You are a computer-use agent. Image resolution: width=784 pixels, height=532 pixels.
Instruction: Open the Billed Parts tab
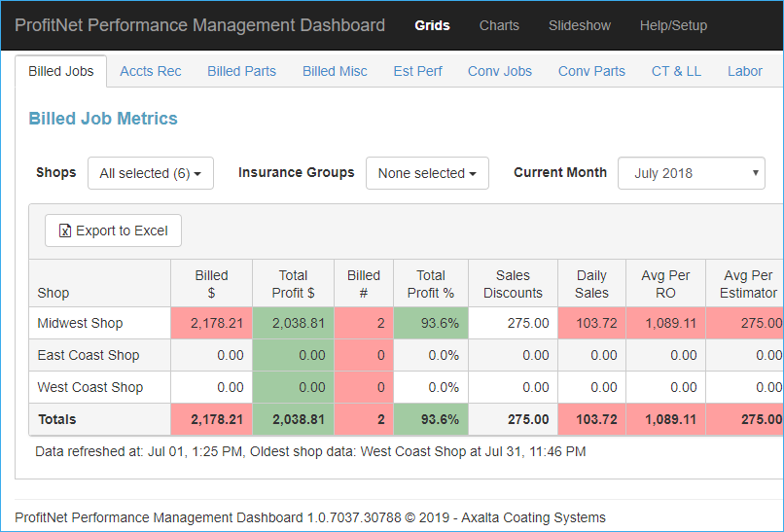(241, 71)
